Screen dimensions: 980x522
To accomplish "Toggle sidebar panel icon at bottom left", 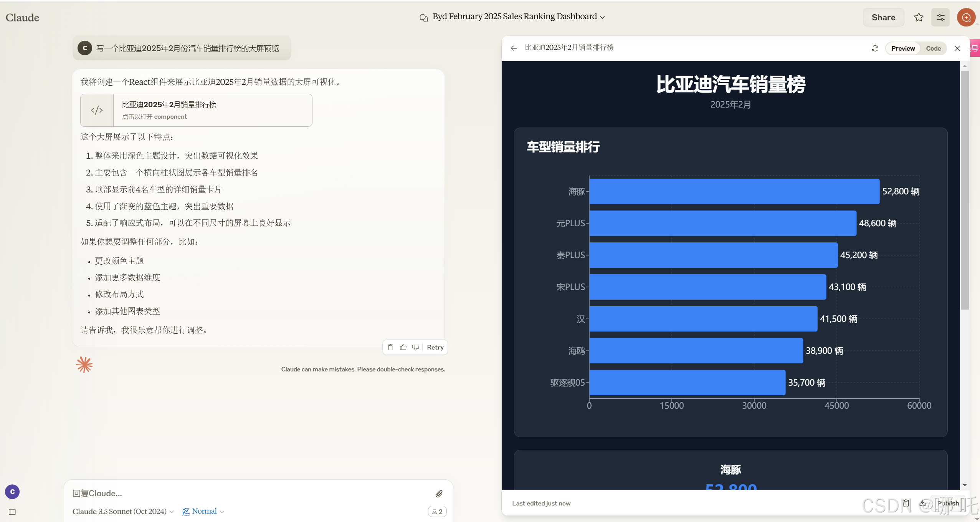I will (12, 512).
